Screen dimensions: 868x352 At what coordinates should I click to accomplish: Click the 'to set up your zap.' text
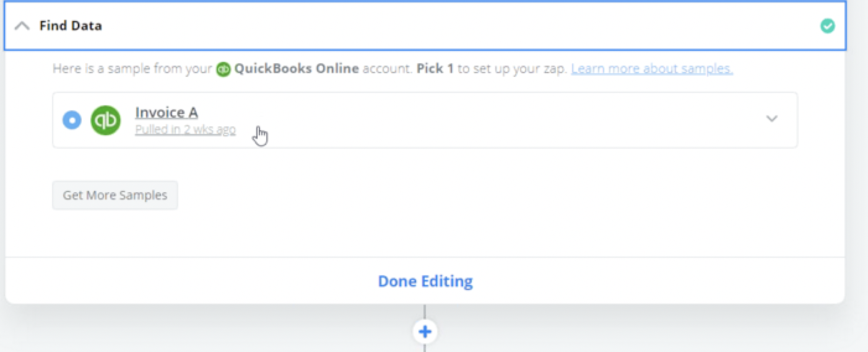pyautogui.click(x=512, y=69)
